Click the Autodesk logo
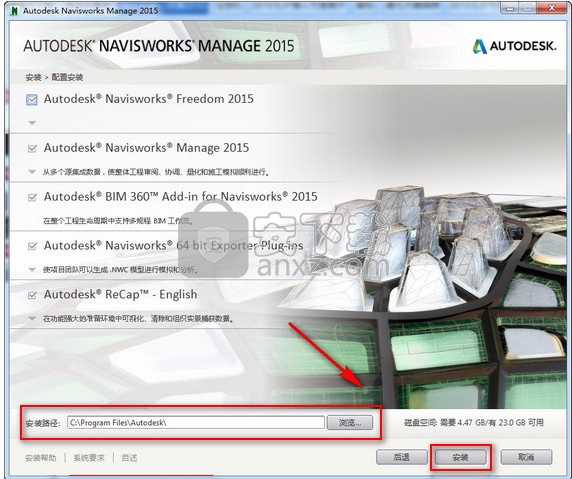 [514, 46]
